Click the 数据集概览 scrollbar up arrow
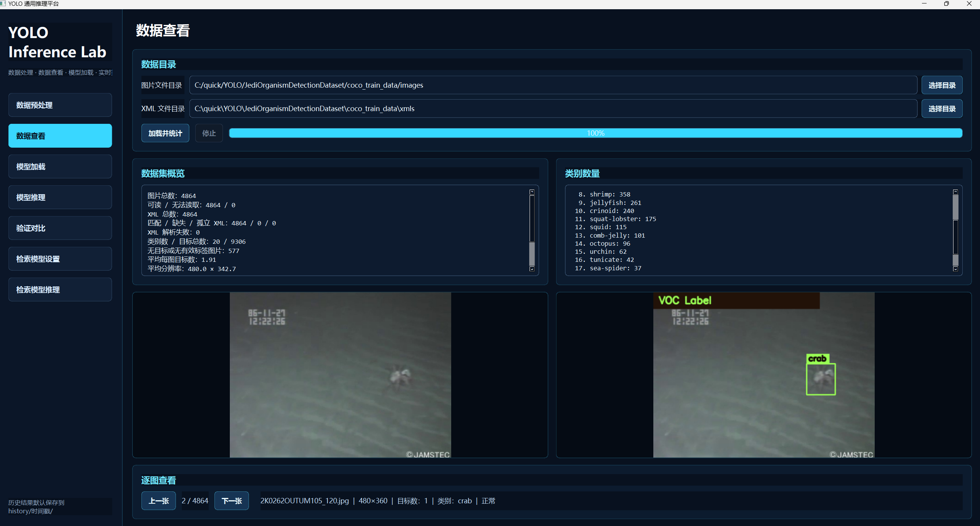This screenshot has height=526, width=980. coord(532,192)
